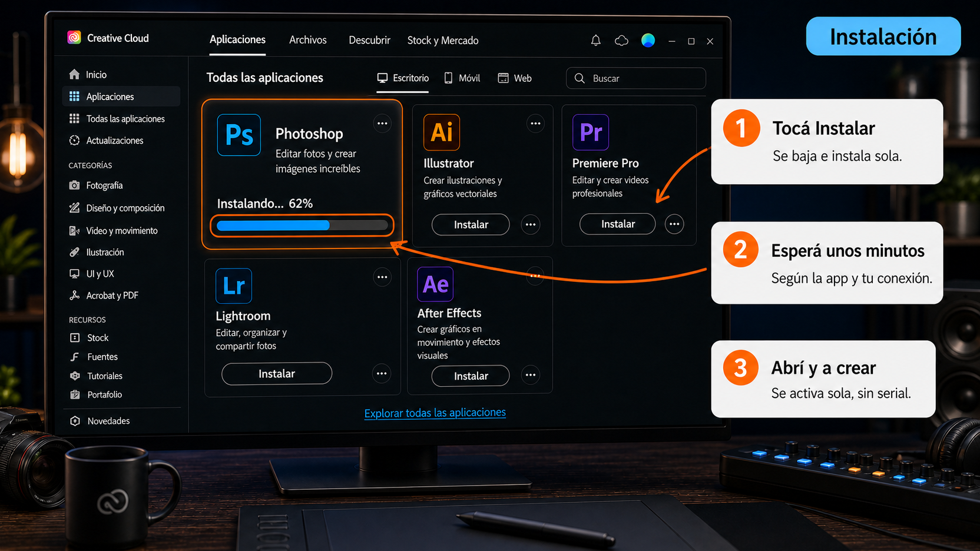Follow Explorar todas las aplicaciones link
This screenshot has height=551, width=980.
point(435,413)
